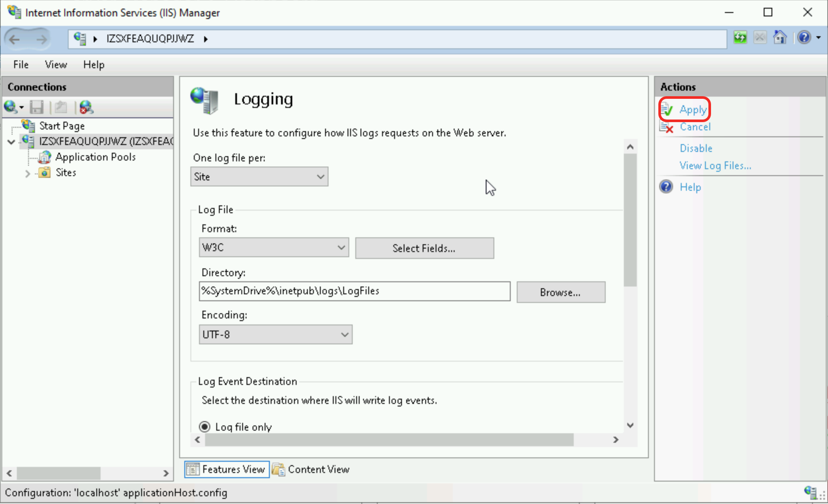Open the Help menu
828x504 pixels.
[x=94, y=65]
